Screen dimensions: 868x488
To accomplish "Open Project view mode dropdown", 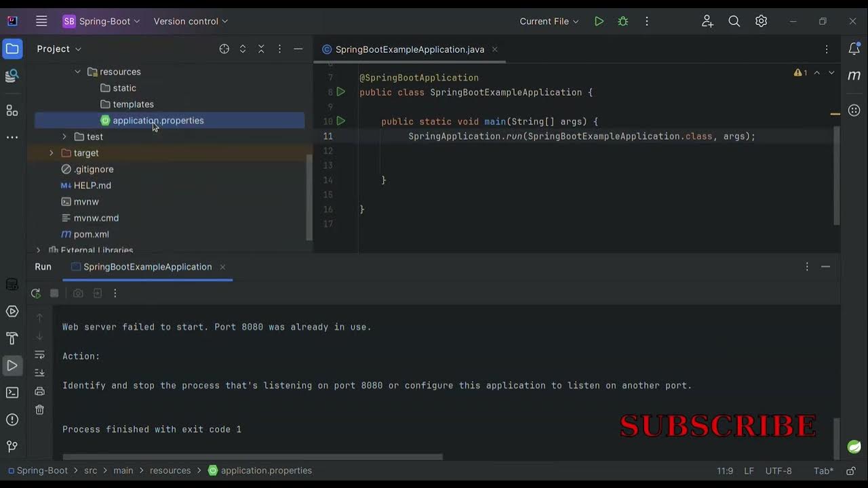I will 59,49.
